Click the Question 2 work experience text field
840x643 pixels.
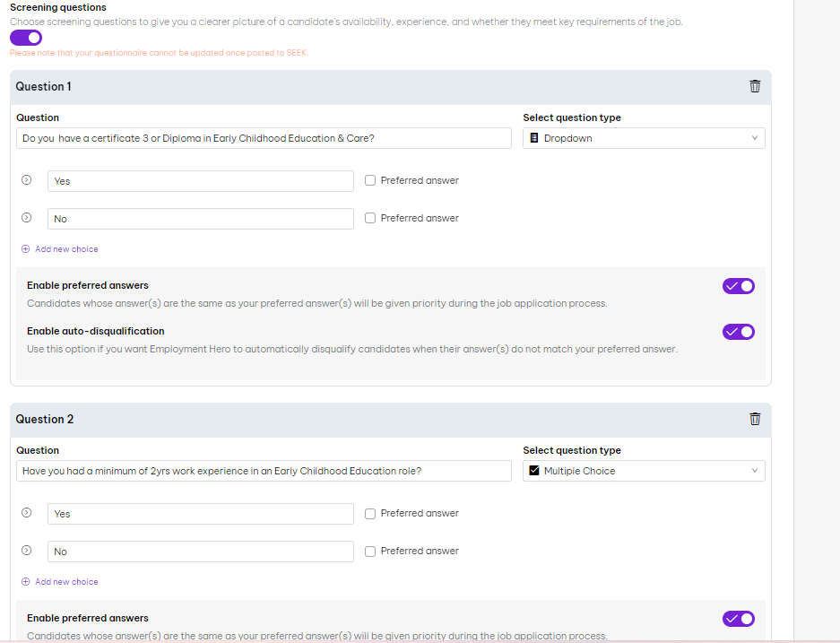[x=264, y=471]
